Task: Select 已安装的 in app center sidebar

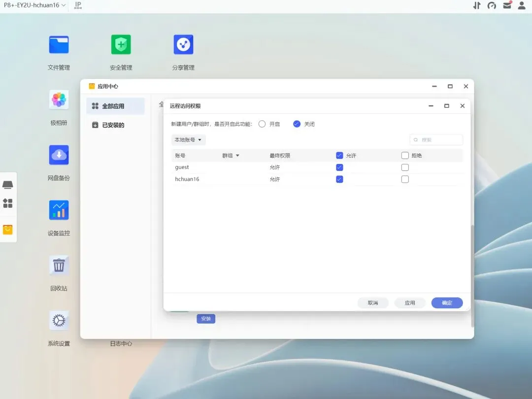Action: click(x=115, y=125)
